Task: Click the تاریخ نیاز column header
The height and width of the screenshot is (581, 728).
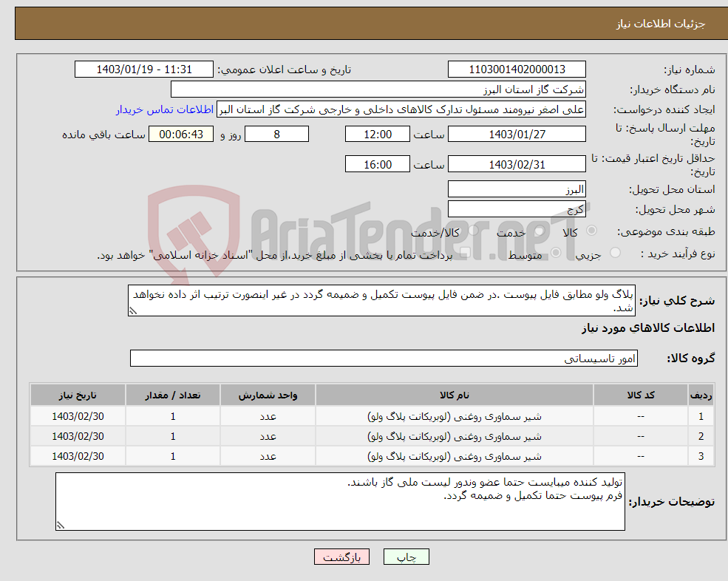Action: (78, 395)
